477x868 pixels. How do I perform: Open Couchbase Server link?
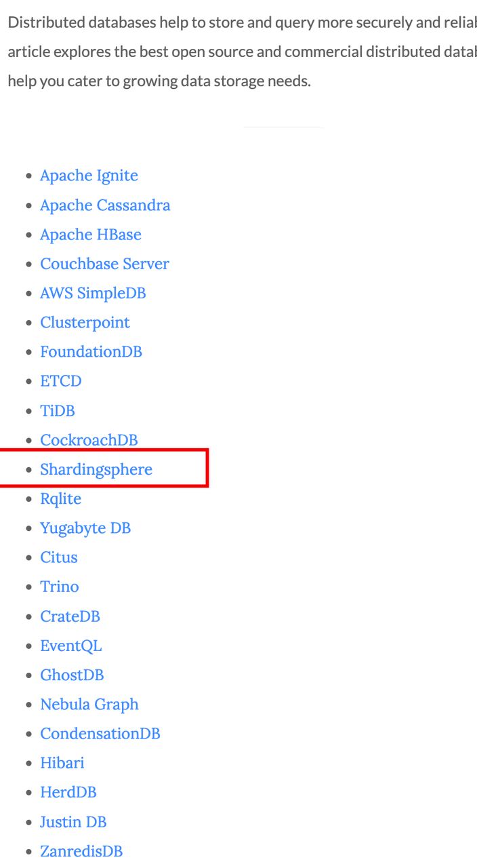click(x=104, y=264)
